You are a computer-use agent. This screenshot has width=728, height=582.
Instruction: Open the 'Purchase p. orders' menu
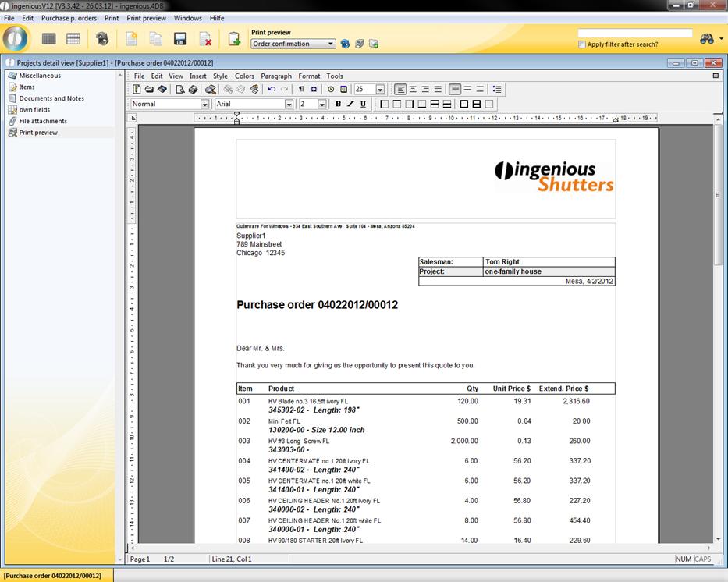pyautogui.click(x=69, y=18)
